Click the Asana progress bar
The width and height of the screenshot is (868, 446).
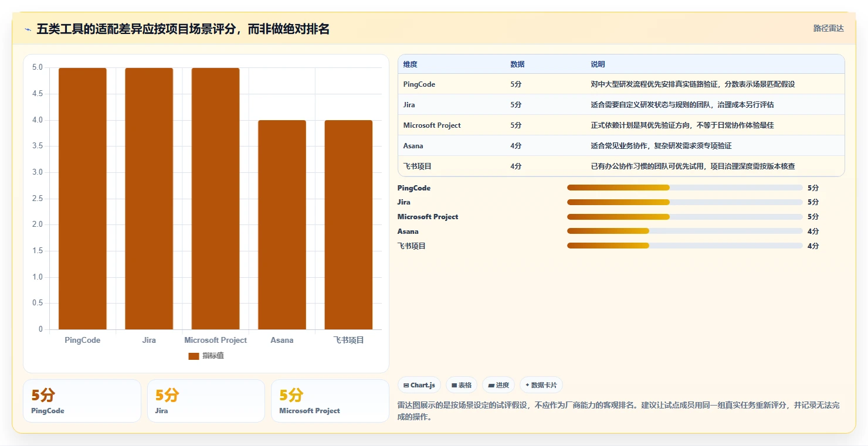coord(684,231)
